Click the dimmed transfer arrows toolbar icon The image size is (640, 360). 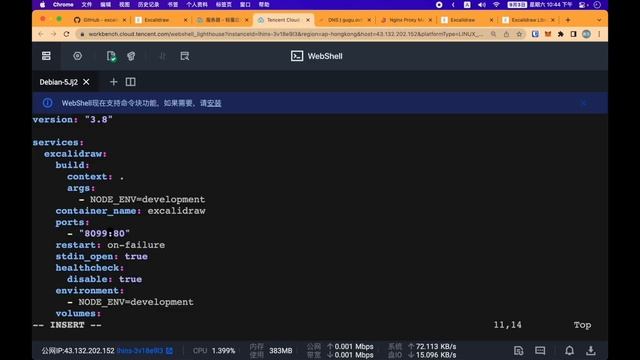[x=162, y=56]
